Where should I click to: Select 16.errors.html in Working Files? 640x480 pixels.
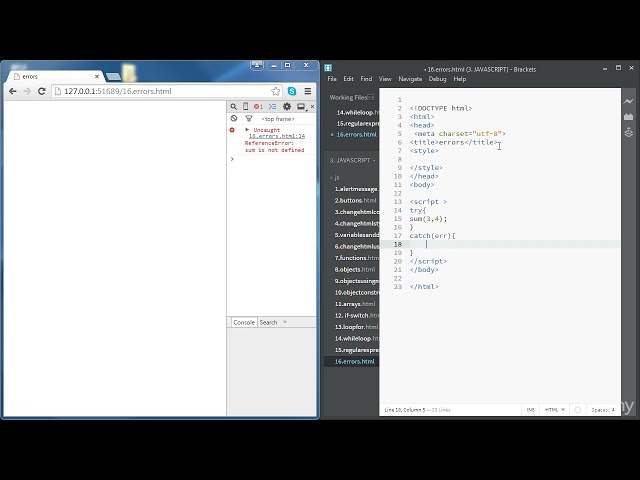tap(356, 134)
